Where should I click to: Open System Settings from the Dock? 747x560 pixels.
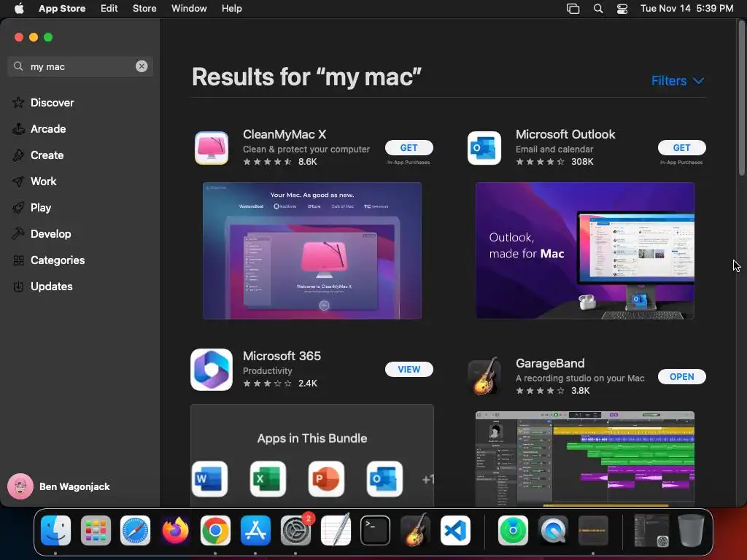295,530
